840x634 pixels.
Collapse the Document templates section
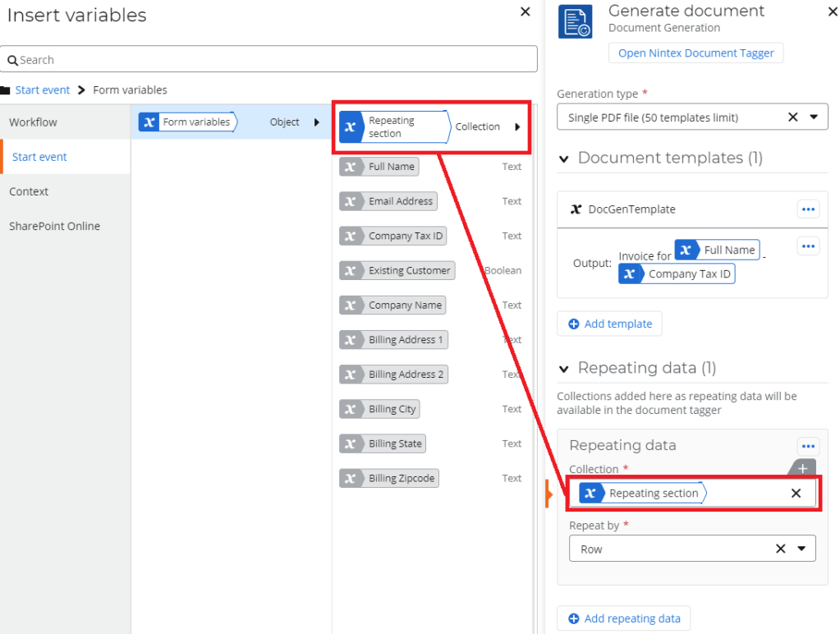tap(564, 158)
